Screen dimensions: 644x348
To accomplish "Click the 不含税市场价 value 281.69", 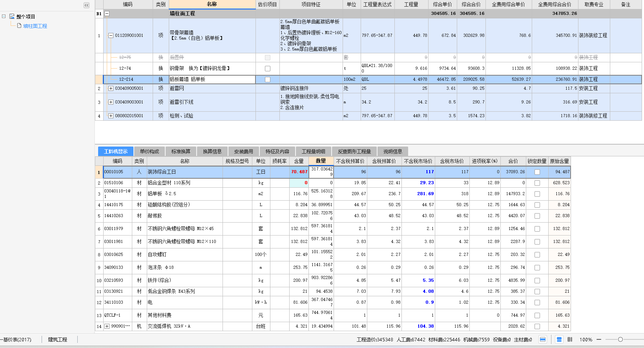I will (418, 194).
